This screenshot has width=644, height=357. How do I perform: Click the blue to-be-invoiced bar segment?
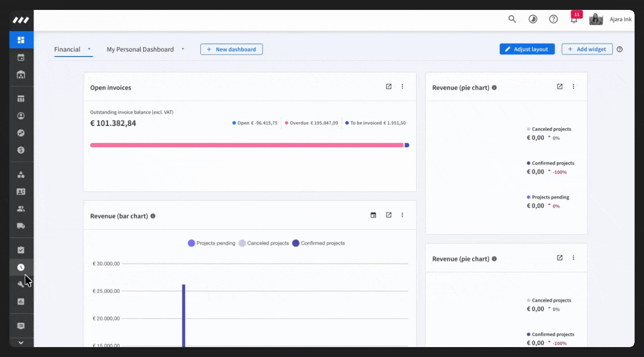pyautogui.click(x=407, y=145)
